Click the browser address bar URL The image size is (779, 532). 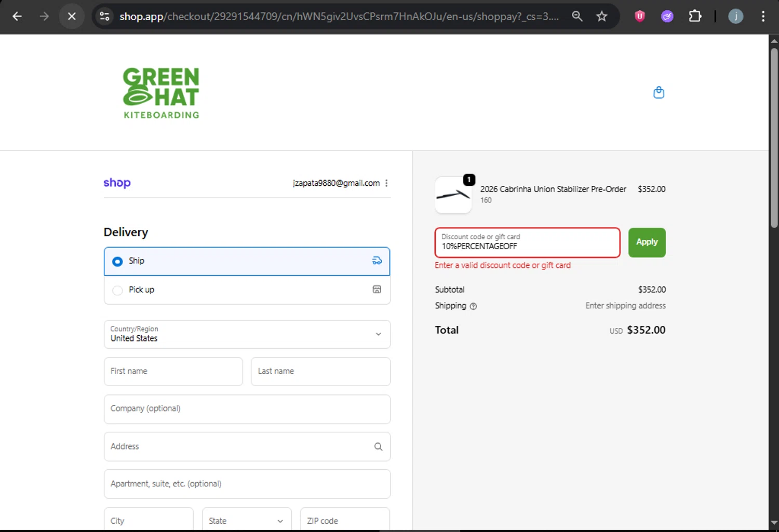pyautogui.click(x=339, y=17)
